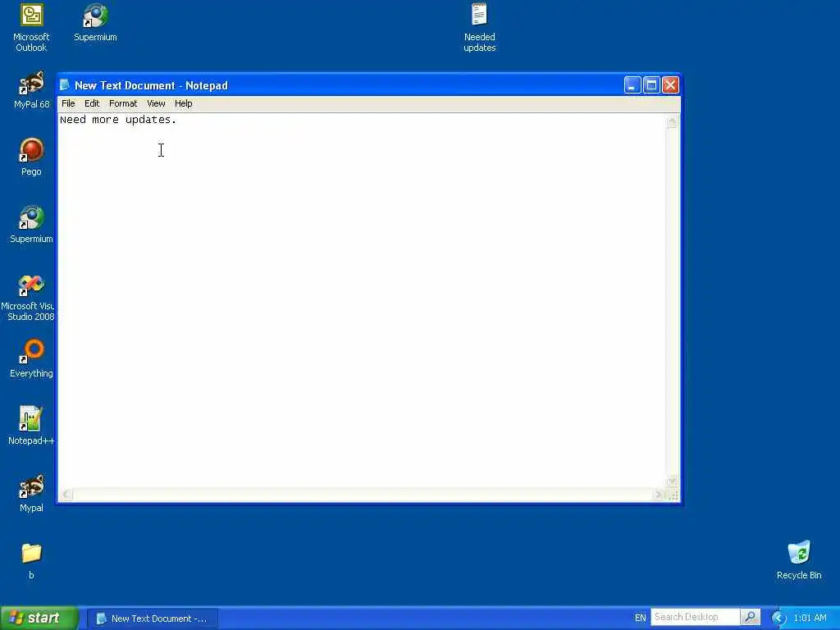Click the 1:01 AM clock
The height and width of the screenshot is (630, 840).
[810, 618]
